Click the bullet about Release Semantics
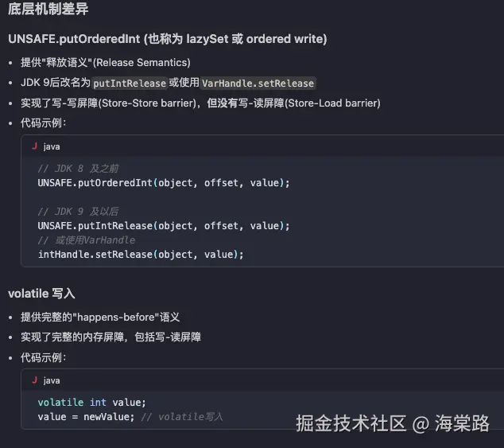The image size is (504, 448). click(x=105, y=62)
